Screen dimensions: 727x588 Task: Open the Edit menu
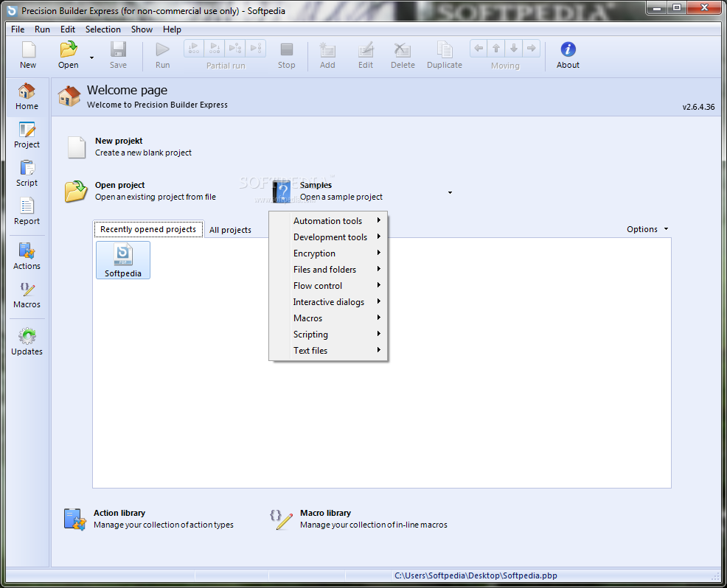(x=68, y=29)
